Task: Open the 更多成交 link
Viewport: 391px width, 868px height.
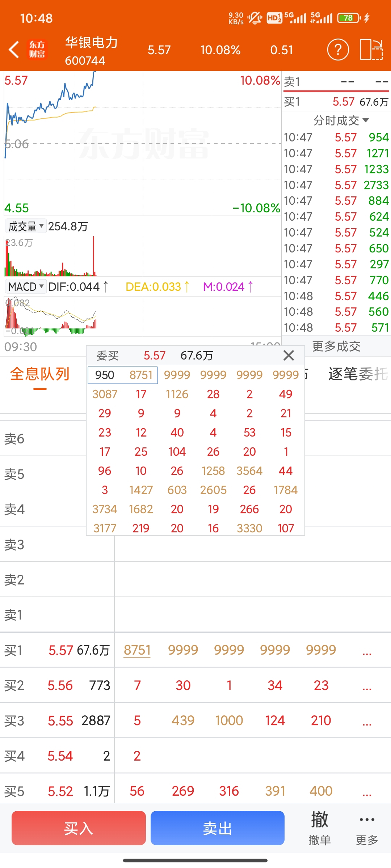Action: coord(336,346)
